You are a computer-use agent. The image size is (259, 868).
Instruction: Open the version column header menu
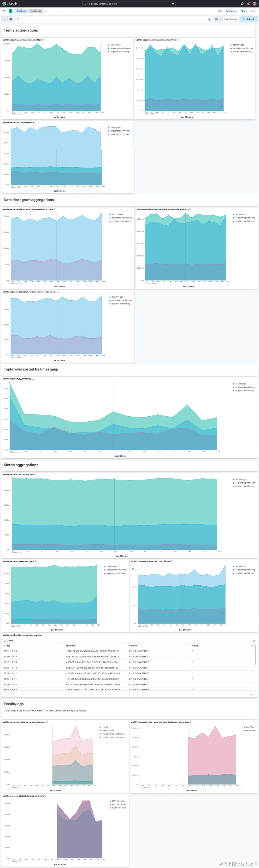click(189, 646)
